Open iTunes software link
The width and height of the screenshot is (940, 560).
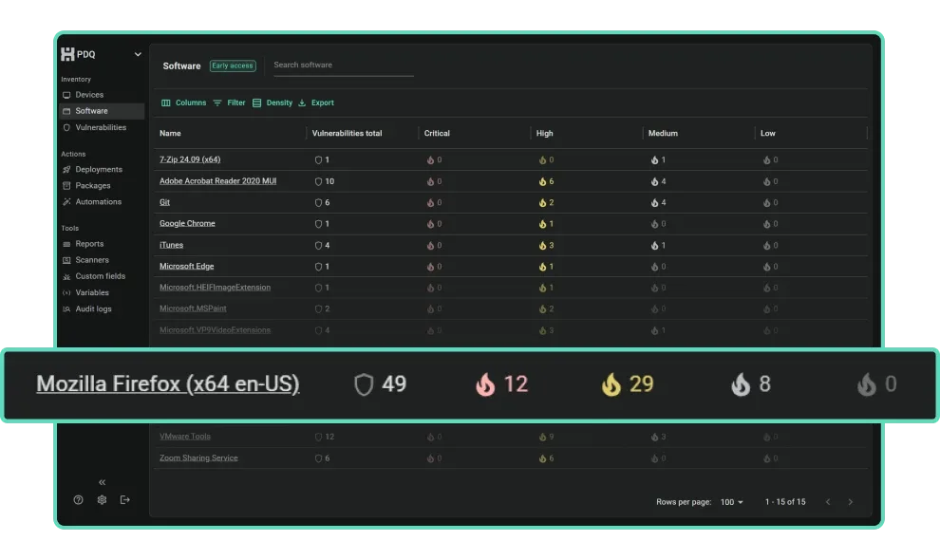pos(171,245)
